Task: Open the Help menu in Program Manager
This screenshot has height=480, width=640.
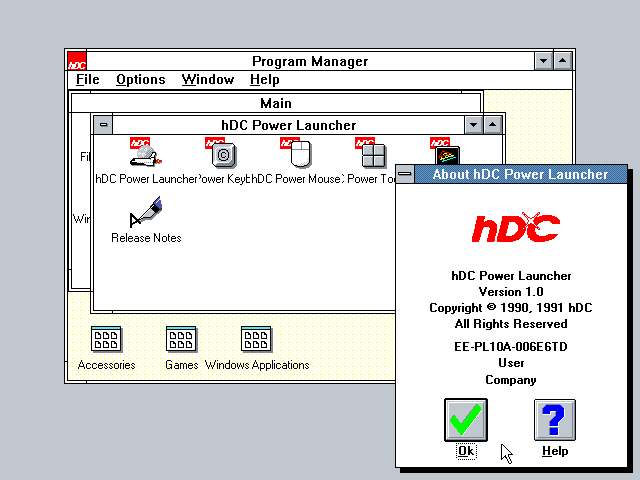Action: click(264, 80)
